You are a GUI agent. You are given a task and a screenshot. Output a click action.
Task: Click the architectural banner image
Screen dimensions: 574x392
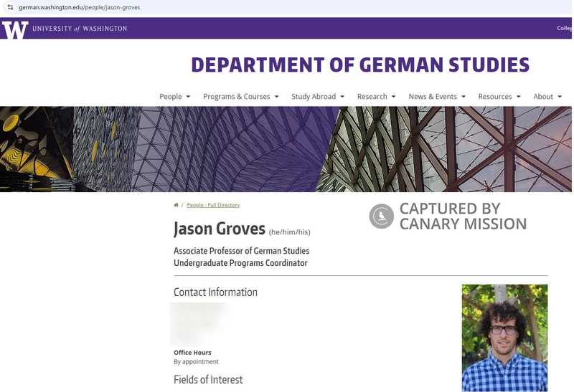(287, 149)
